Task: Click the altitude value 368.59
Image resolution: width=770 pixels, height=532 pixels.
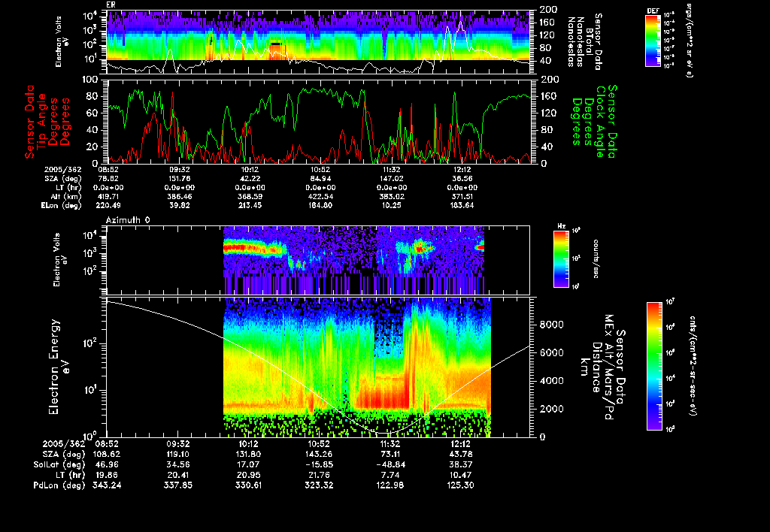Action: (250, 196)
